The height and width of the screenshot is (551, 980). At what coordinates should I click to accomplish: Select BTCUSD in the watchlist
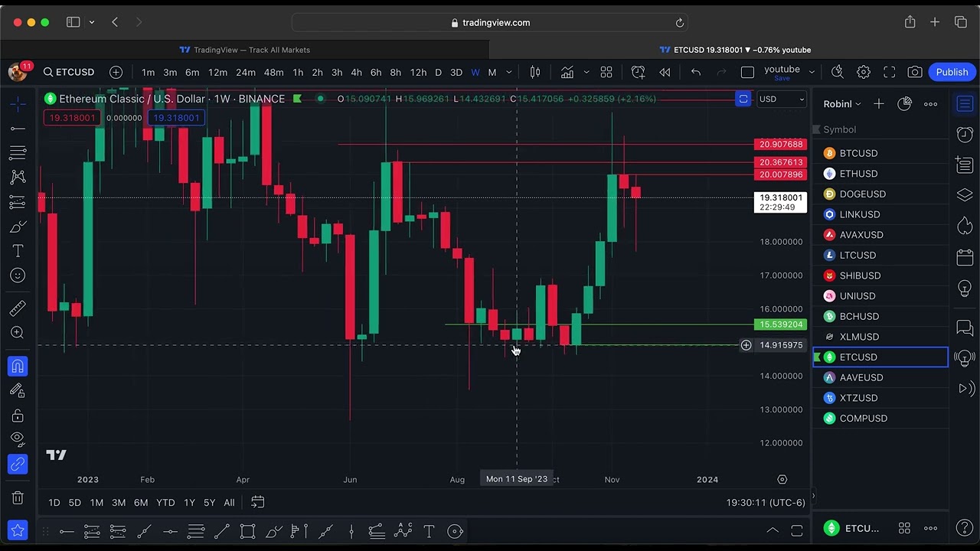click(880, 153)
